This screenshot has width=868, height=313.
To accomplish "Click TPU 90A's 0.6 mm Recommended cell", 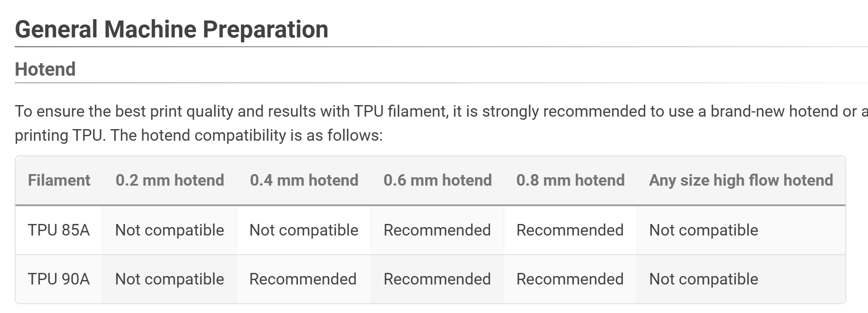I will (437, 279).
